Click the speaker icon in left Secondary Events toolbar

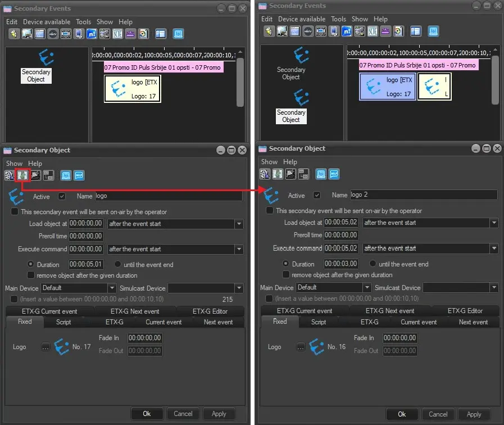pos(13,34)
